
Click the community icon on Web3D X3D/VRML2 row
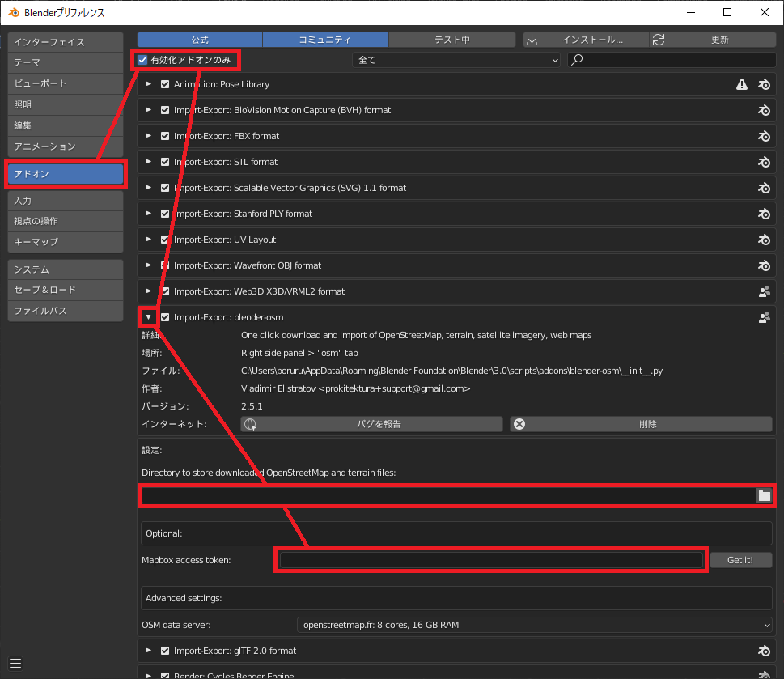click(x=763, y=291)
